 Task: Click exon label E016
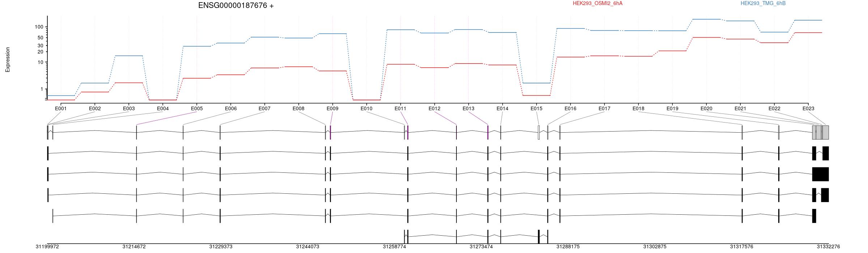click(570, 108)
